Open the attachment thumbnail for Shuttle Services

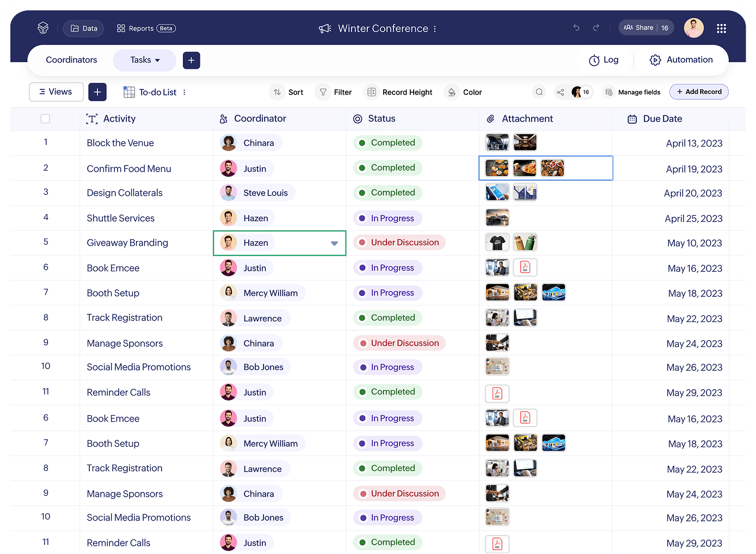tap(497, 218)
